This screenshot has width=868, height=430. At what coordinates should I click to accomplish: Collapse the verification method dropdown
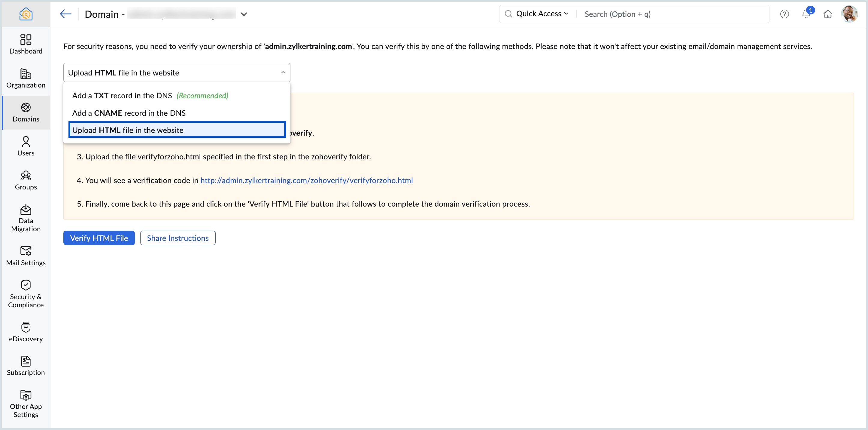tap(283, 72)
